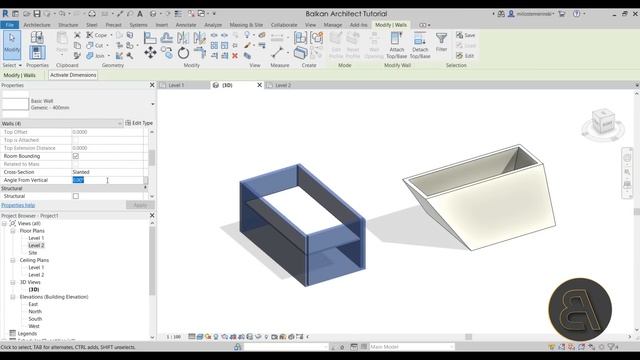Select the Copy tool with overlapping circles

point(167,53)
